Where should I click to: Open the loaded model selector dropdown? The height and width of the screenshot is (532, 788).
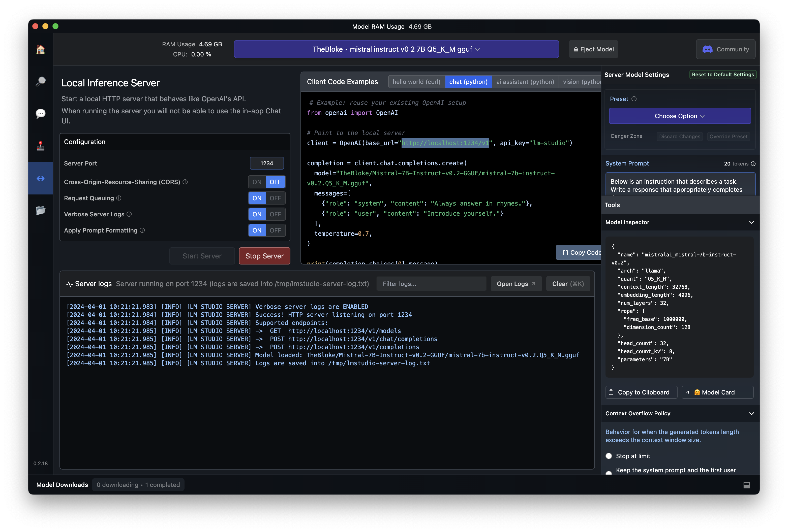396,49
